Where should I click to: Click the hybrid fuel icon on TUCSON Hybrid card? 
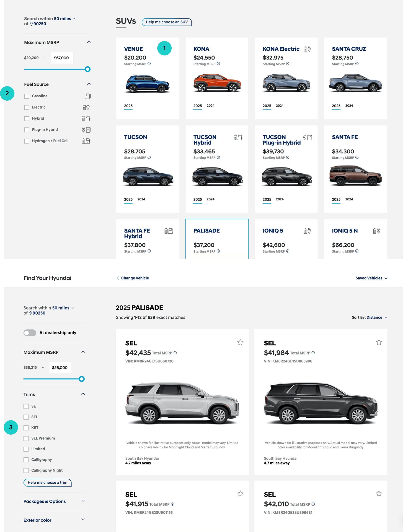point(238,137)
